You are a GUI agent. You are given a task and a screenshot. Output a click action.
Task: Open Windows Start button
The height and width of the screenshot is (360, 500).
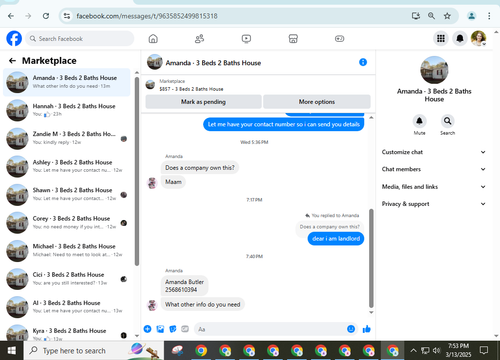coord(12,351)
